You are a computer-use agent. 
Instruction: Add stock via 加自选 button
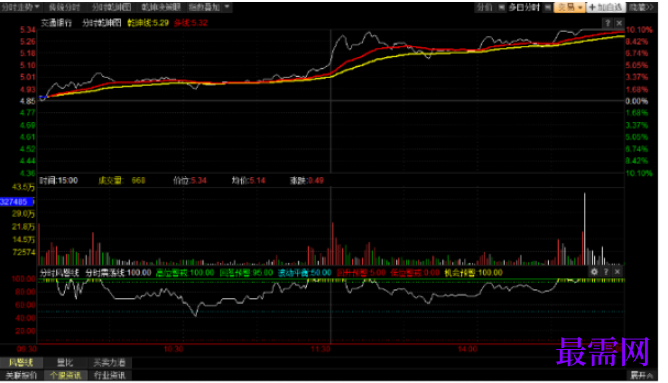point(606,7)
